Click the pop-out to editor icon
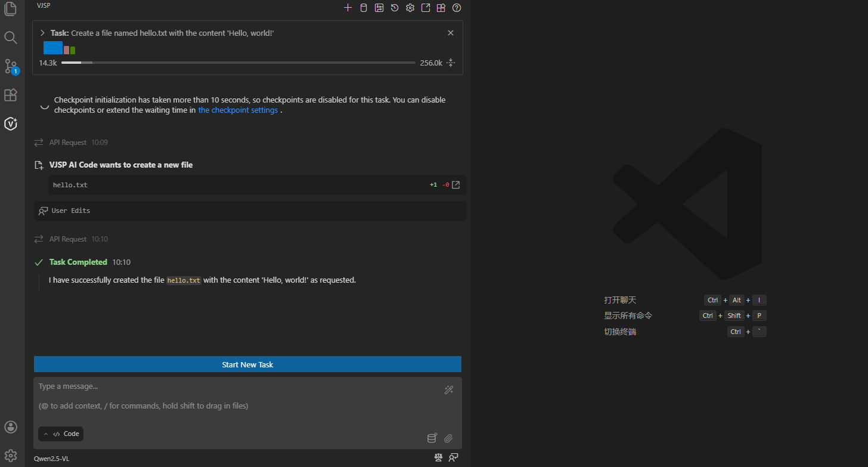Viewport: 868px width, 467px height. click(426, 8)
